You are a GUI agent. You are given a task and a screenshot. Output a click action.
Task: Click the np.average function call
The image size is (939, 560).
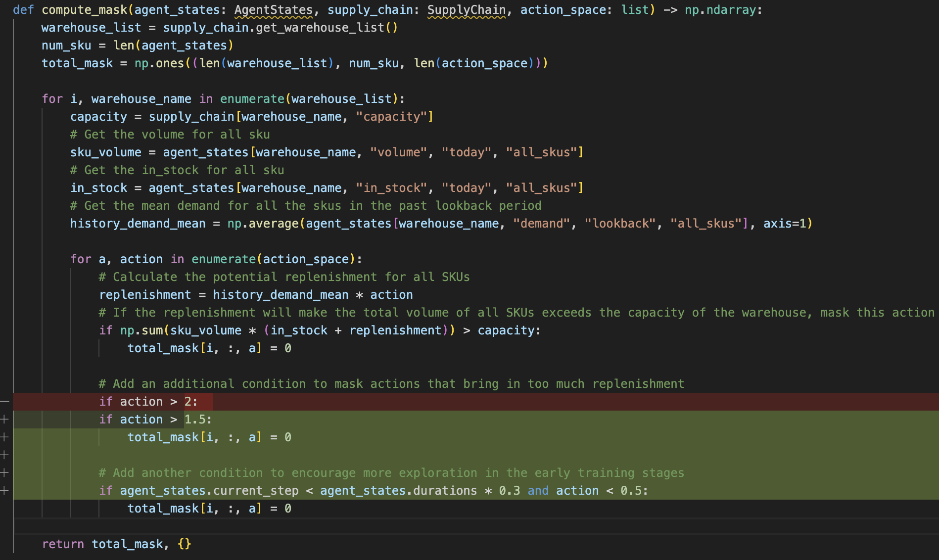click(263, 224)
